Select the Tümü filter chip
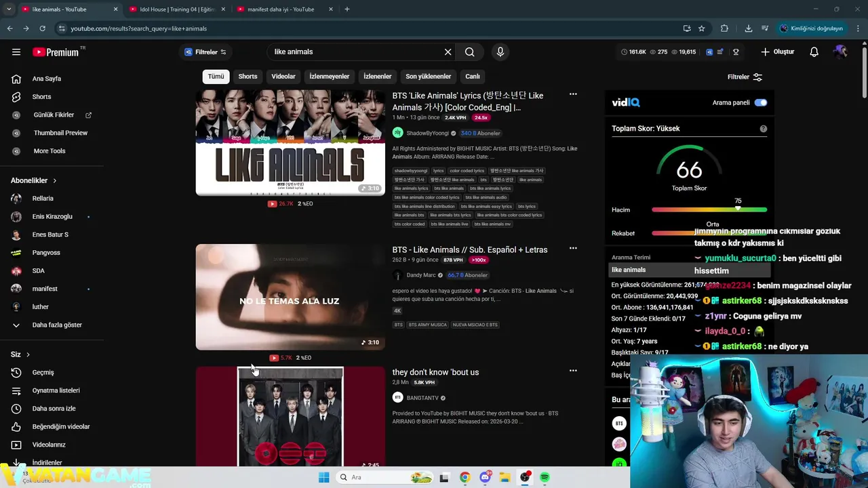Screen dimensions: 868x488 pos(216,77)
